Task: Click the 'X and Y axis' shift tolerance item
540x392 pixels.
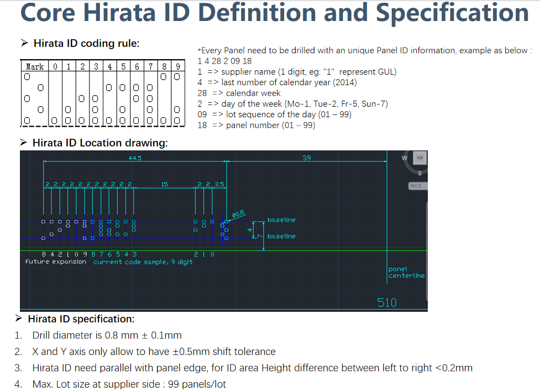Action: tap(154, 351)
